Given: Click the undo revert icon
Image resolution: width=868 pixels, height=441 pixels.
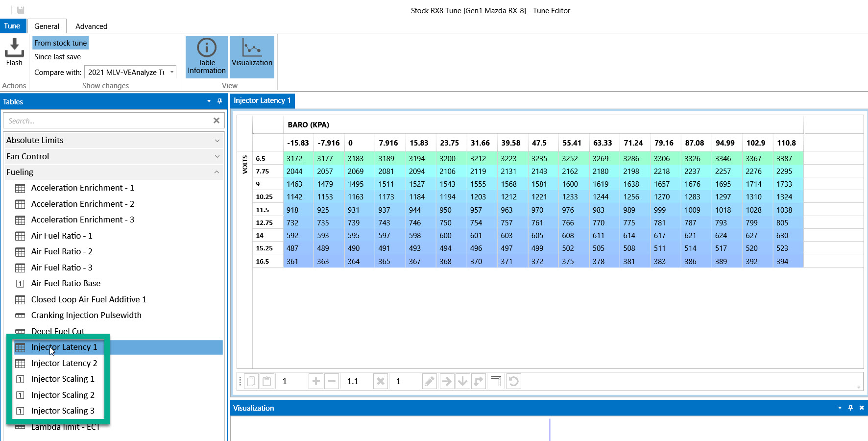Looking at the screenshot, I should 513,381.
